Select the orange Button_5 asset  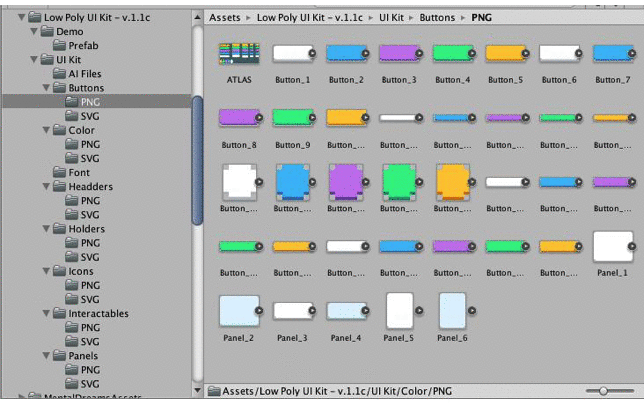(505, 53)
